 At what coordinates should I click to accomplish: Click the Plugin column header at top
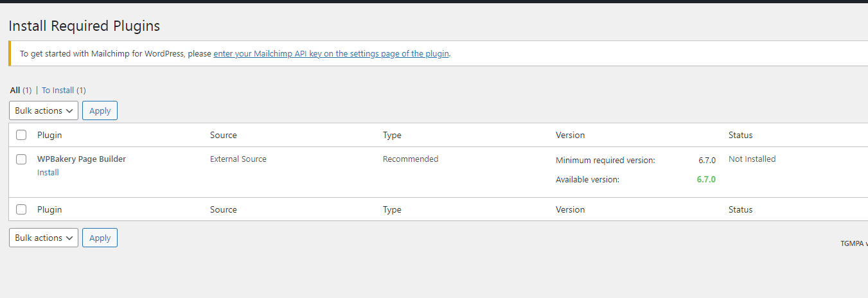point(49,135)
